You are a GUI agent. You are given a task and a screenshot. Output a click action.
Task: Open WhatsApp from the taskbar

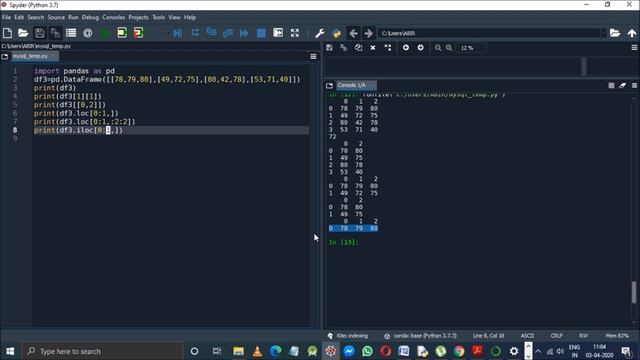(367, 351)
